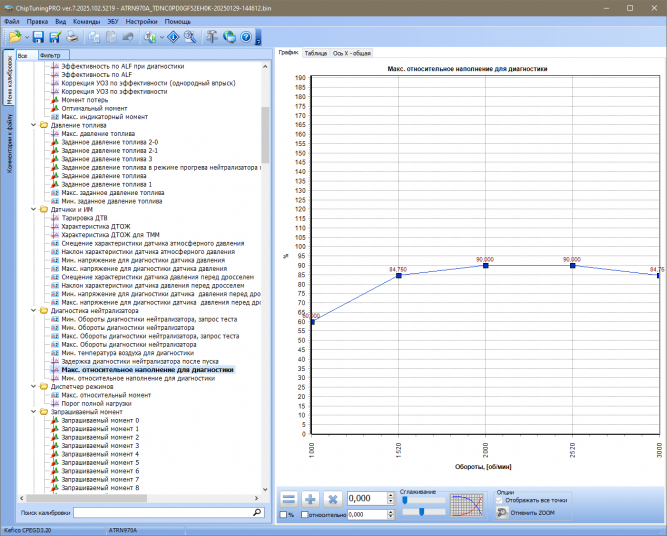
Task: Click the multiply value X button
Action: click(x=333, y=499)
